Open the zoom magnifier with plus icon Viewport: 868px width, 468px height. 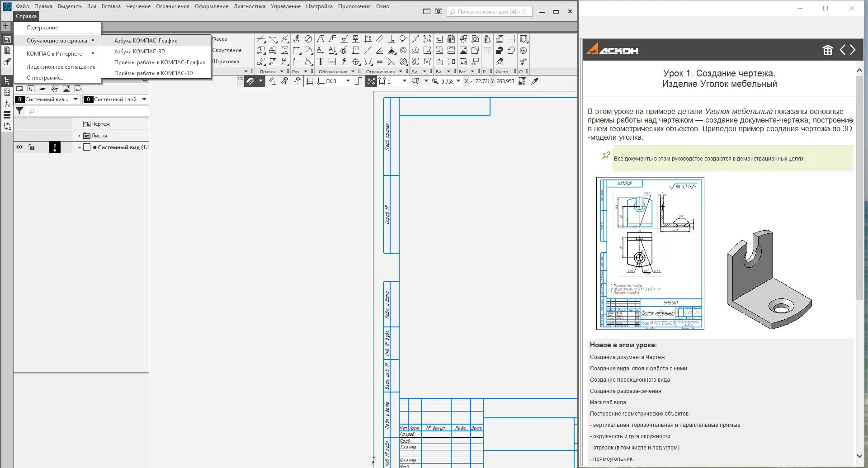[435, 81]
